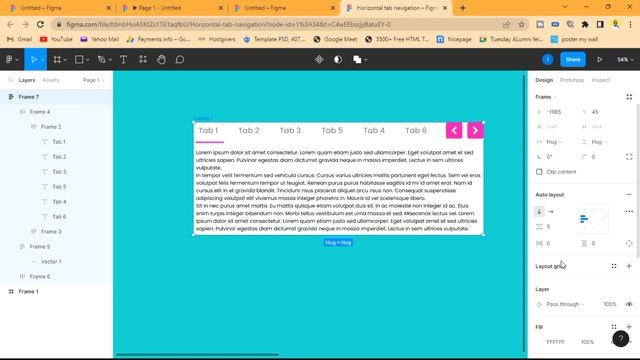Switch to the Inspect tab

click(x=601, y=80)
